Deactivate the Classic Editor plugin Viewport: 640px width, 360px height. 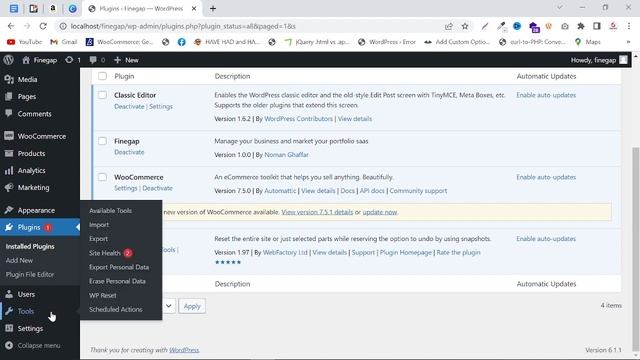point(129,107)
